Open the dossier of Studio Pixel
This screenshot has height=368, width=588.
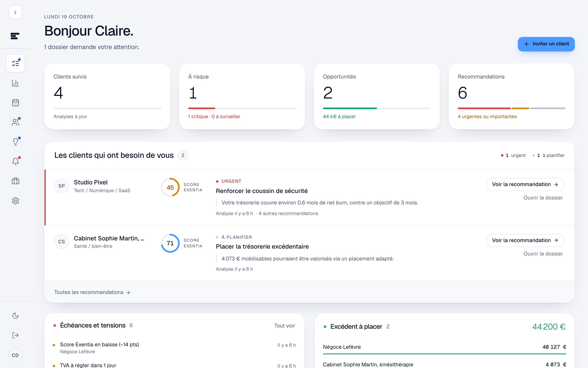click(x=543, y=198)
